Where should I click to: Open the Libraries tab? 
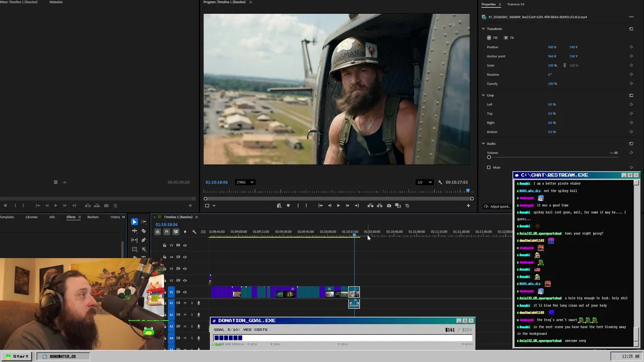(31, 217)
